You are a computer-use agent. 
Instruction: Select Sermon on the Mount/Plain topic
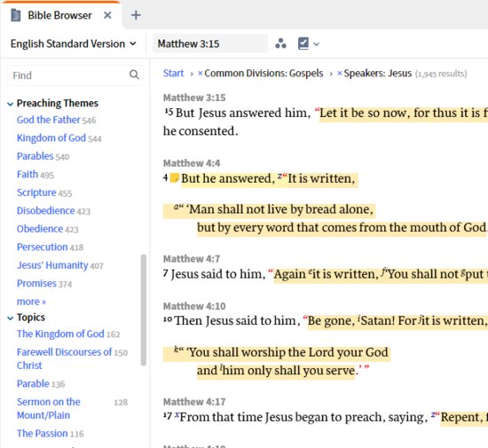[x=48, y=408]
